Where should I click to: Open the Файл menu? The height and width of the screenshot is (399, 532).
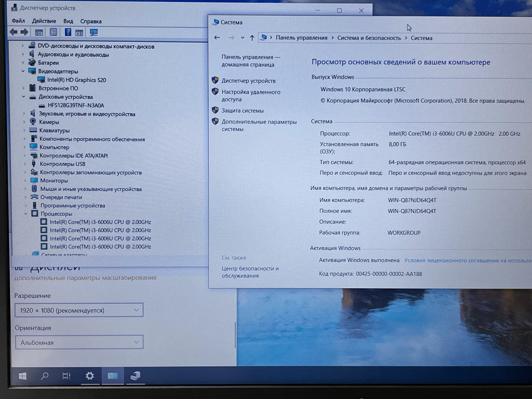[x=18, y=21]
